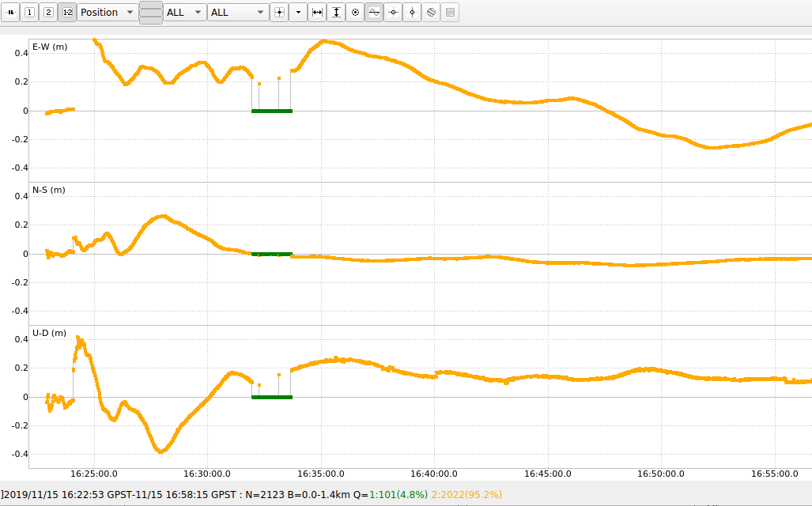
Task: Click the 16:35:00.0 time axis label
Action: (x=321, y=474)
